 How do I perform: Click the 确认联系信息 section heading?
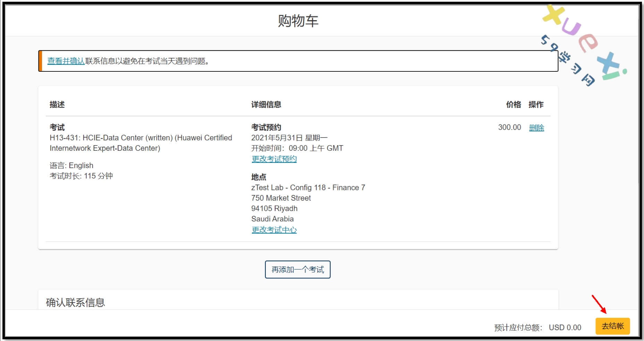pos(75,302)
